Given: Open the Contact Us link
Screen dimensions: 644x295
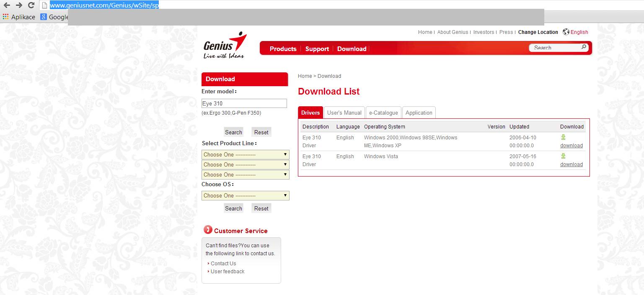Looking at the screenshot, I should click(x=223, y=264).
